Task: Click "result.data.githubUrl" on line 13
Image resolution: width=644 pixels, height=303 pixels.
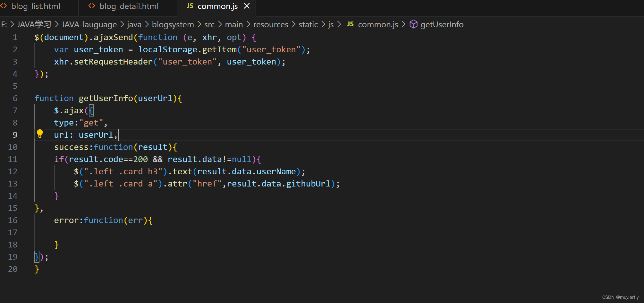Action: pos(279,184)
